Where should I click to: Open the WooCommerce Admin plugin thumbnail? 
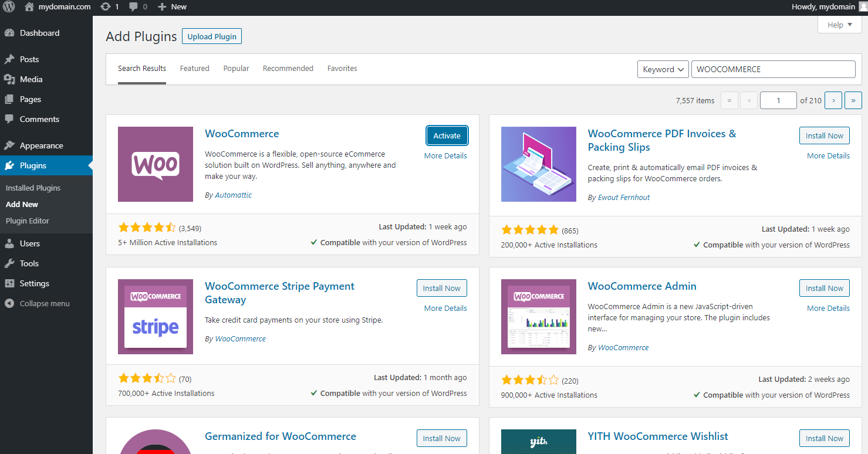tap(539, 317)
